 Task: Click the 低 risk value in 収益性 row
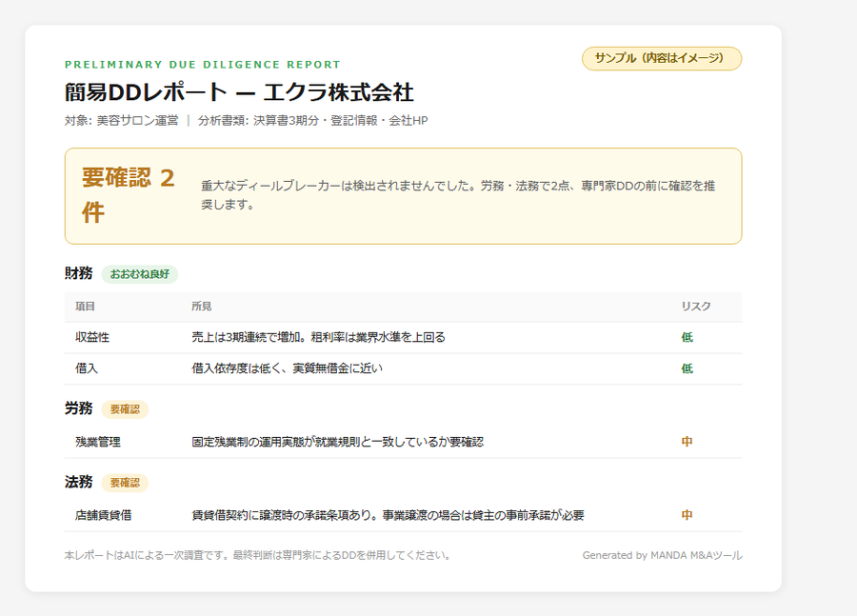pyautogui.click(x=687, y=337)
